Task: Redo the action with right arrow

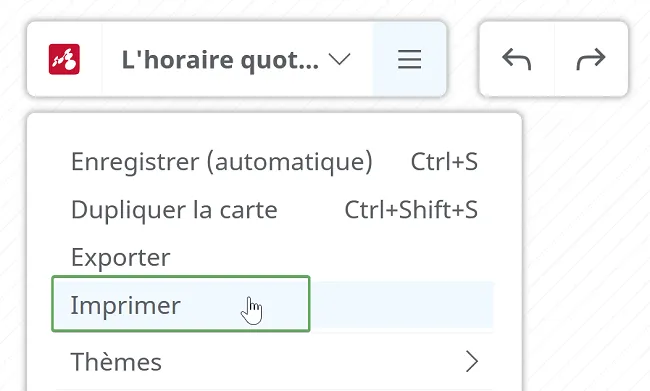Action: pyautogui.click(x=591, y=59)
